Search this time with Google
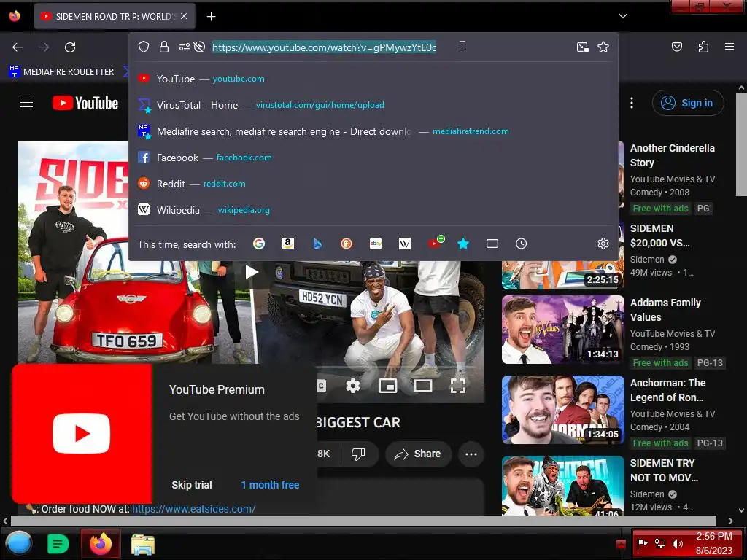This screenshot has width=747, height=560. pos(259,244)
